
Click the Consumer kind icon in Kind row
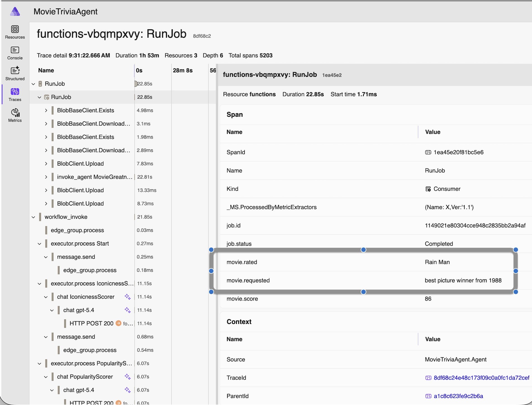(428, 189)
